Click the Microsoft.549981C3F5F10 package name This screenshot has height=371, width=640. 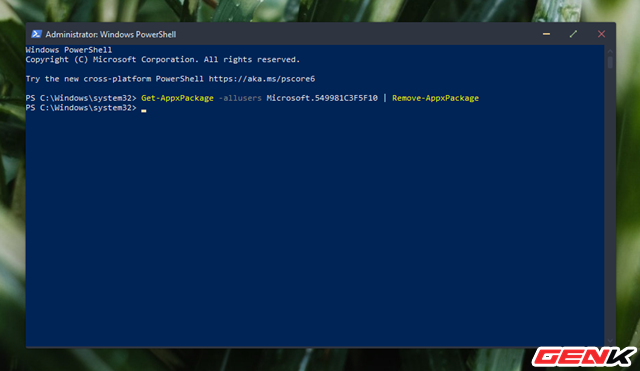(x=322, y=98)
